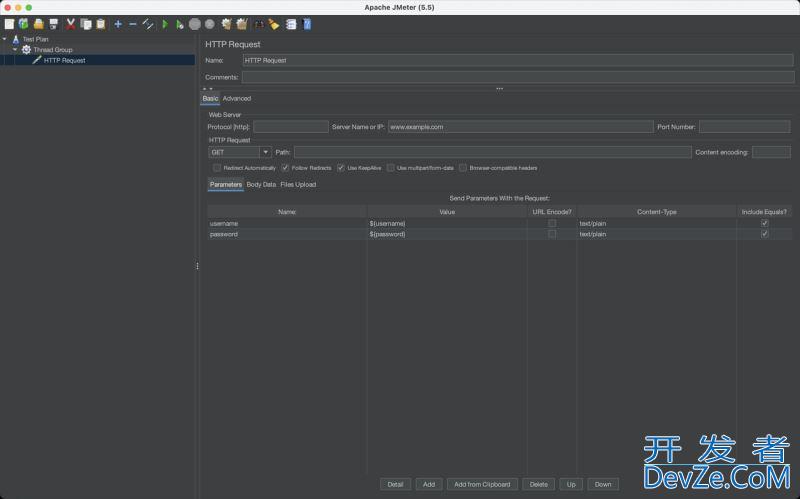The image size is (800, 499).
Task: Check URL Encode for the password row
Action: (552, 234)
